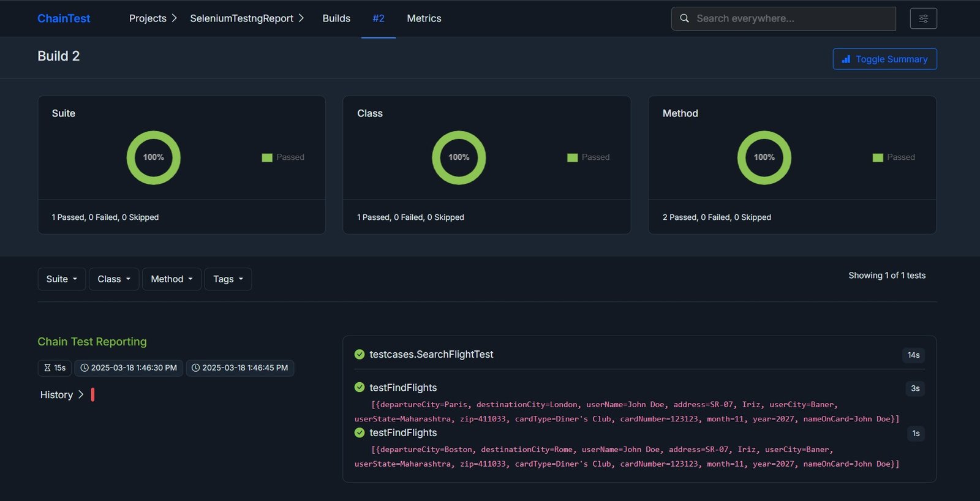This screenshot has width=980, height=501.
Task: Click the red history status bar marker
Action: (x=92, y=394)
